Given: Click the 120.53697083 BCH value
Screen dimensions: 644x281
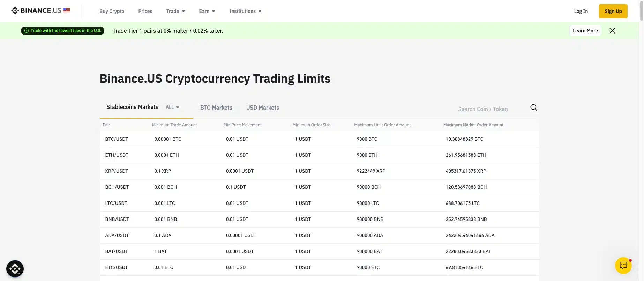Looking at the screenshot, I should coord(466,187).
